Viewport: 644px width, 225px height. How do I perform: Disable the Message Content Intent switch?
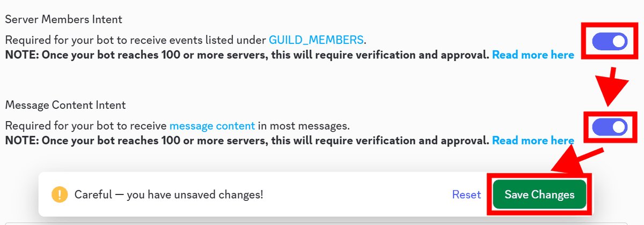[x=609, y=127]
